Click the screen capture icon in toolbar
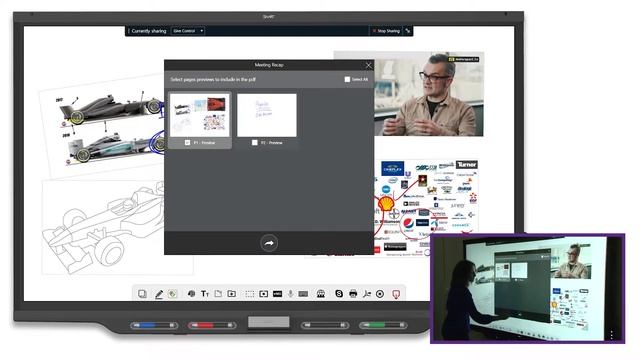 point(264,294)
